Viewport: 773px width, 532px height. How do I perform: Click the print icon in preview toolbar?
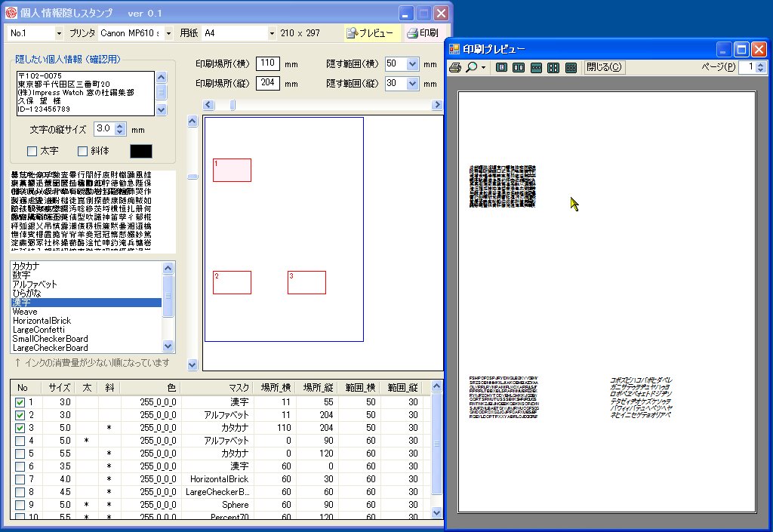coord(455,67)
